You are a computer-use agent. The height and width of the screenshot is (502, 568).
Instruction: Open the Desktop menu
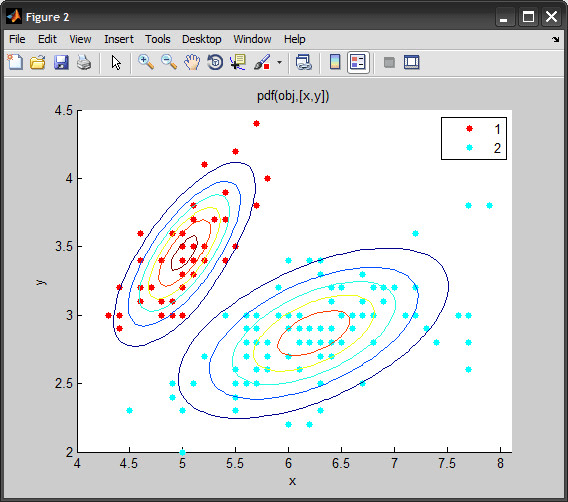click(x=201, y=39)
